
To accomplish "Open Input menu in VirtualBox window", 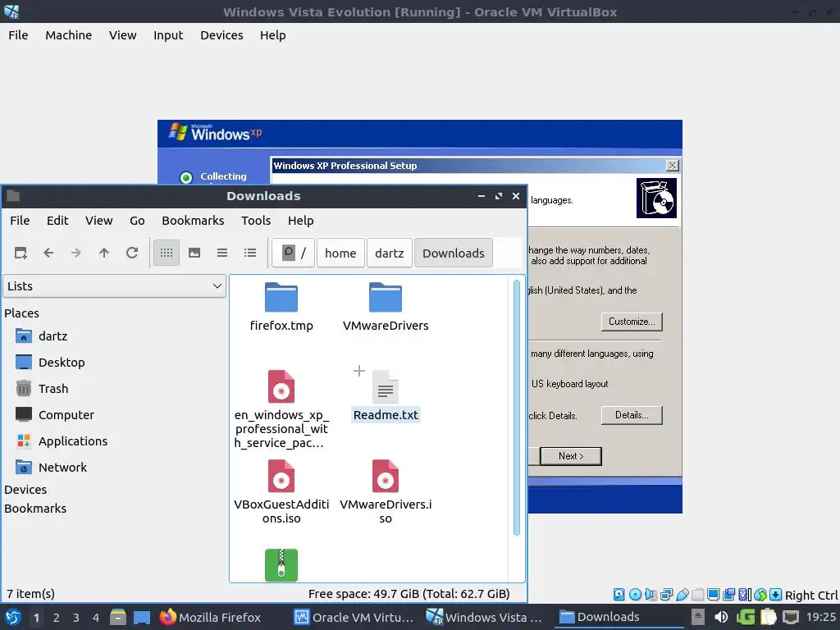I will 168,35.
